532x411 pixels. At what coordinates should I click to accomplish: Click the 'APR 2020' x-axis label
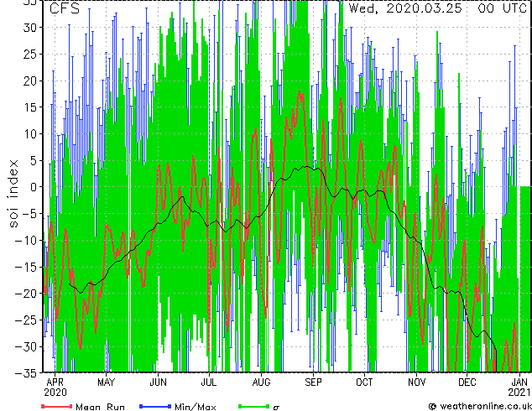55,388
